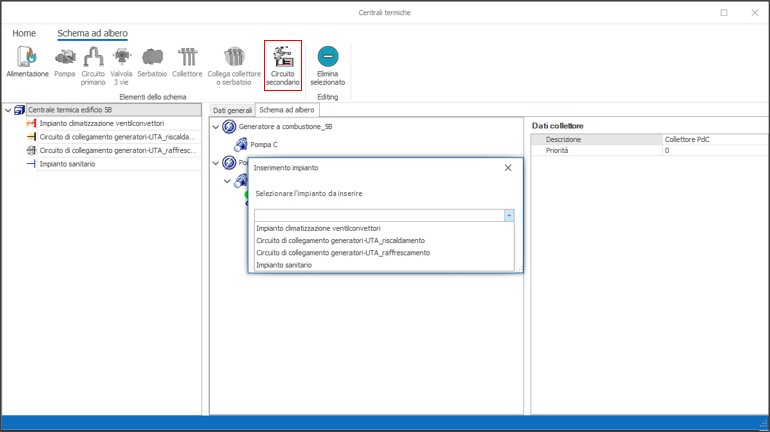Image resolution: width=770 pixels, height=432 pixels.
Task: Click the Serbatoio ribbon icon
Action: pyautogui.click(x=152, y=58)
